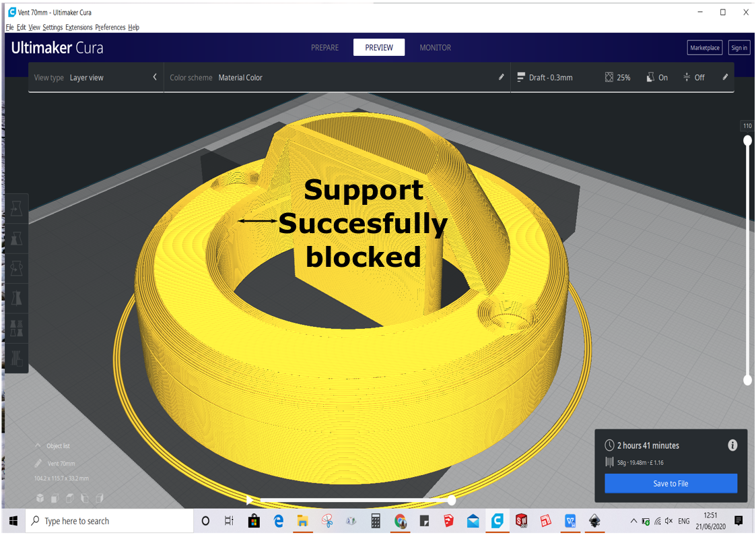Open Windows notification center icon

738,521
